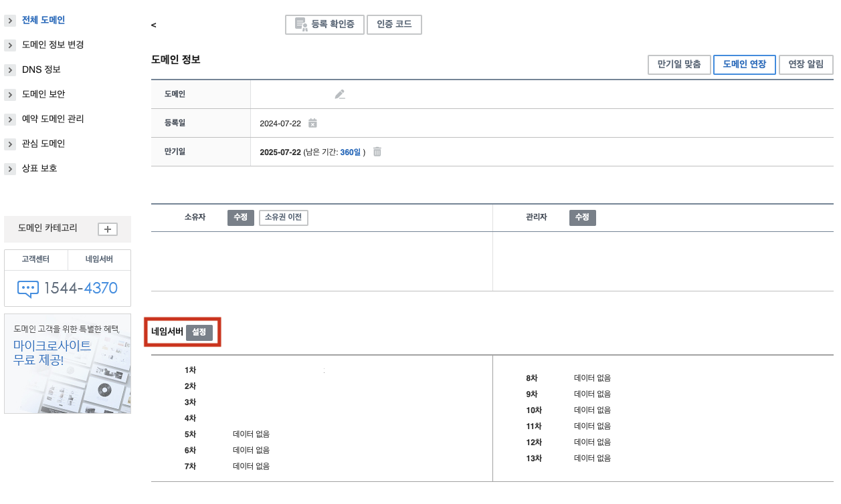Click the 연장 알림 button
The height and width of the screenshot is (504, 841).
806,65
